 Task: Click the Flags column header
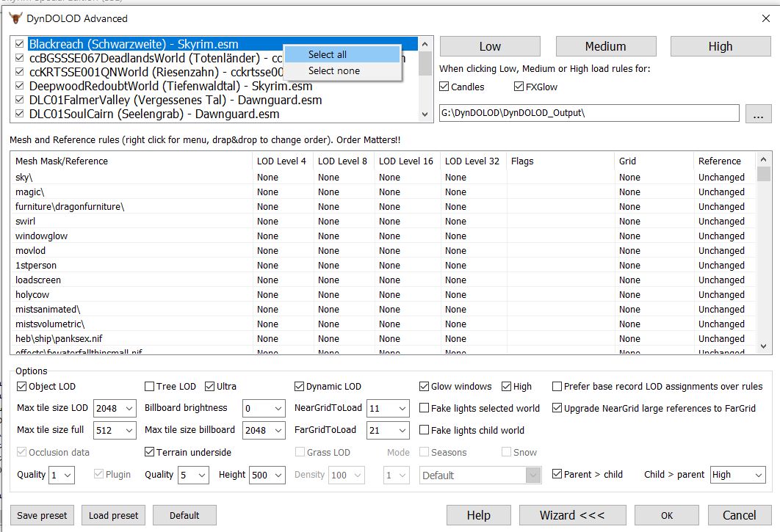[560, 161]
